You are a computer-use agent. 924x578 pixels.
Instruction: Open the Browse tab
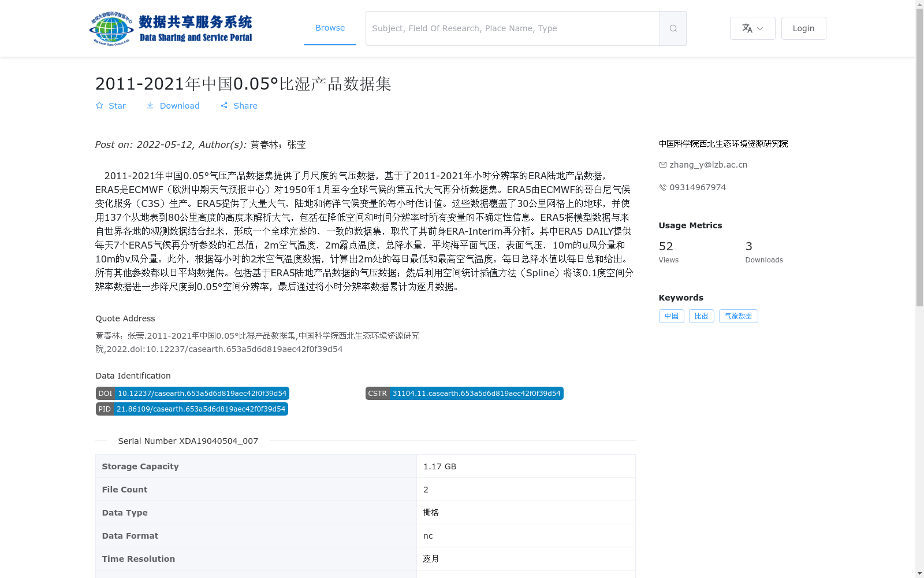pyautogui.click(x=330, y=28)
